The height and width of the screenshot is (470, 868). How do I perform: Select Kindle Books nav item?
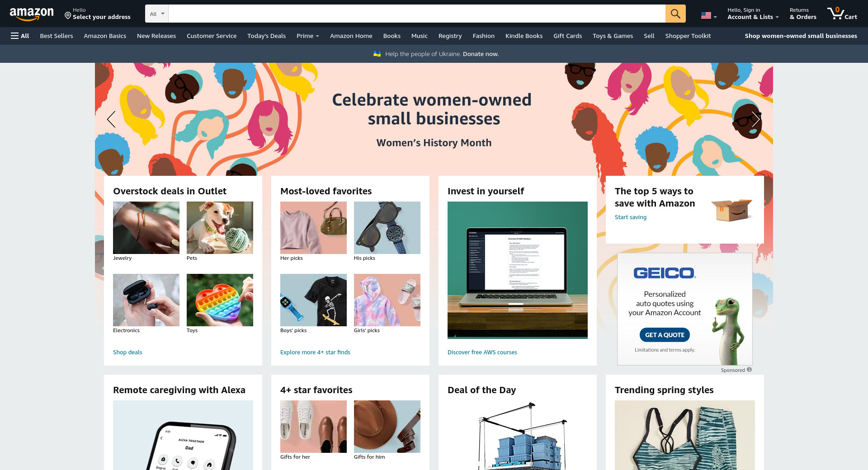tap(524, 36)
